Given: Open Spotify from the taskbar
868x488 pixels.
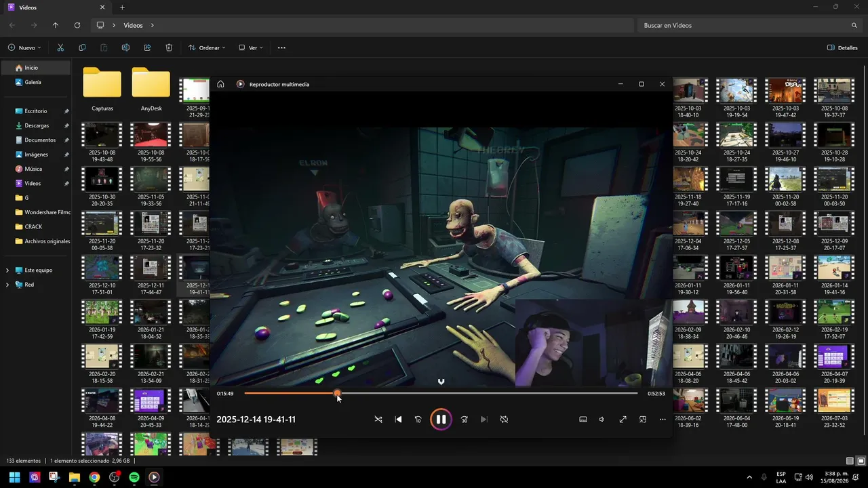Looking at the screenshot, I should [x=134, y=477].
